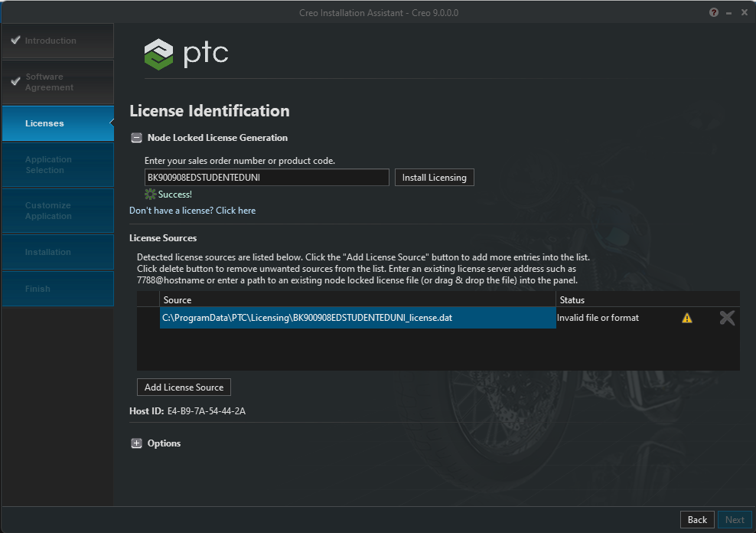
Task: Click the sales order number input field
Action: click(266, 177)
